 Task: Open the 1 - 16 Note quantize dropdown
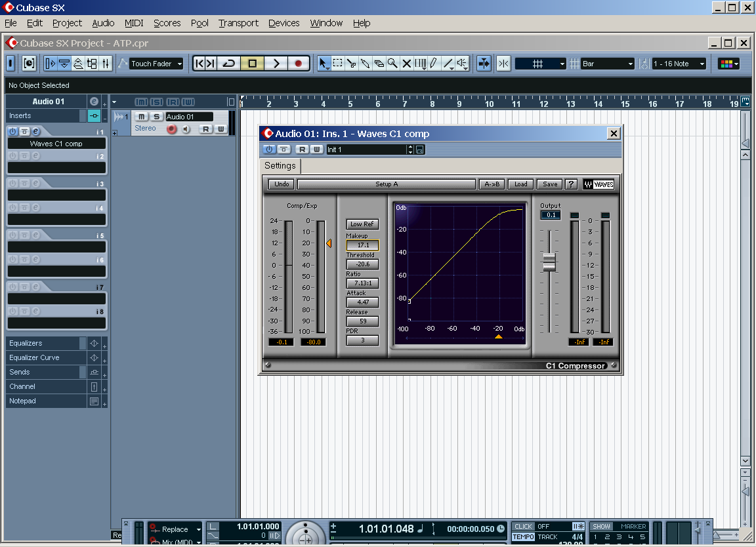(679, 64)
